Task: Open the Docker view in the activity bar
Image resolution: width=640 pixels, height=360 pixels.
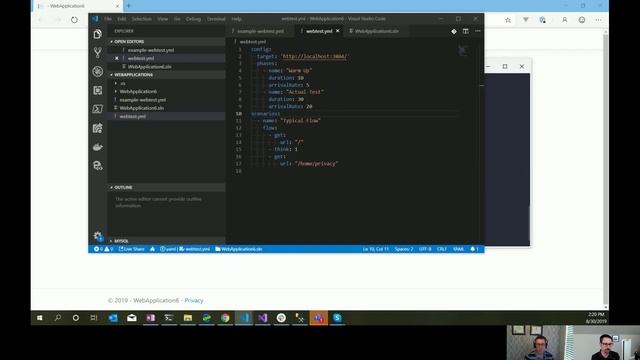Action: (x=97, y=147)
